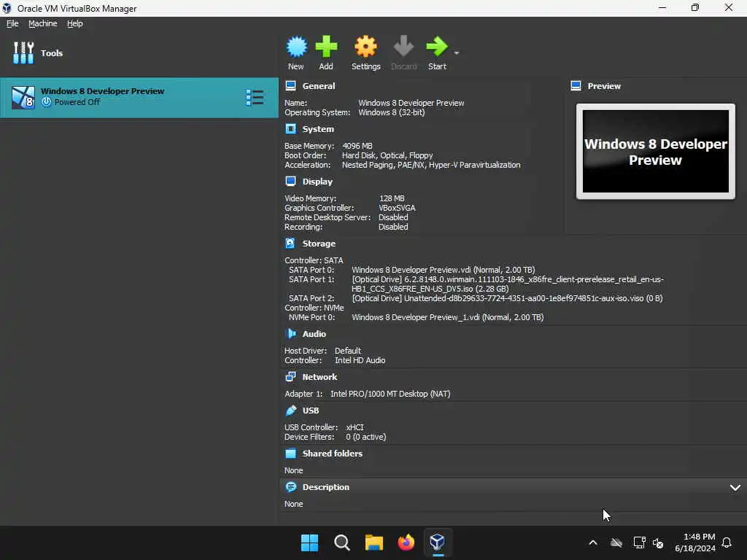Click VirtualBox icon in taskbar
Image resolution: width=747 pixels, height=560 pixels.
click(438, 542)
